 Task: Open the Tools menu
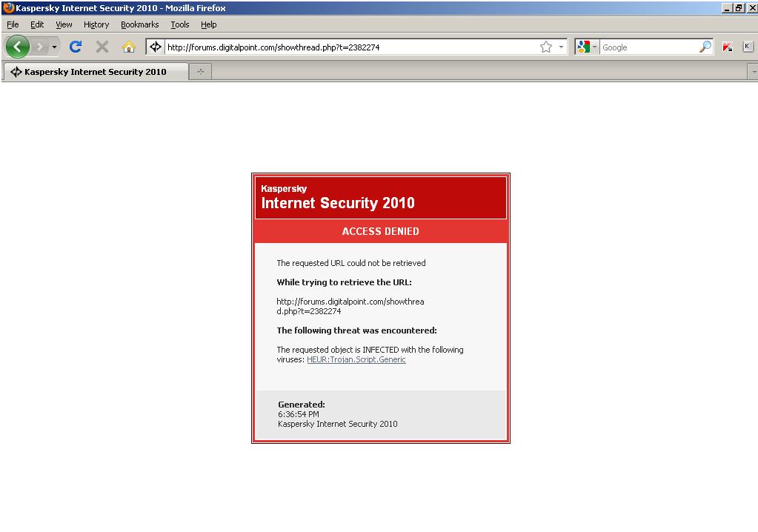[x=180, y=24]
